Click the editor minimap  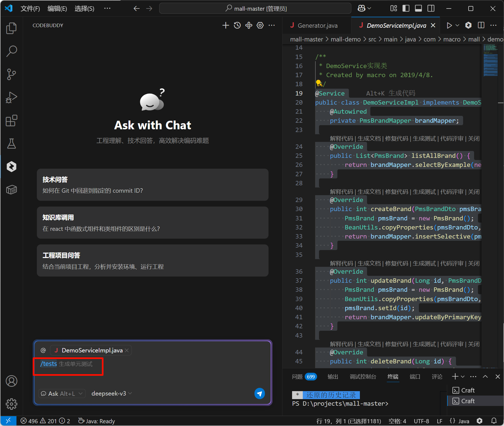(490, 60)
